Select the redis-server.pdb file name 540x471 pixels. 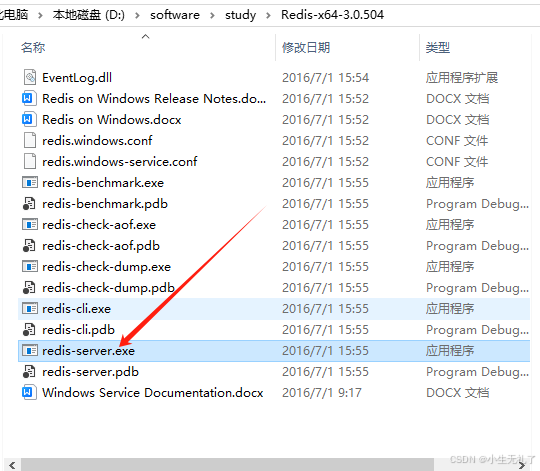pos(90,372)
